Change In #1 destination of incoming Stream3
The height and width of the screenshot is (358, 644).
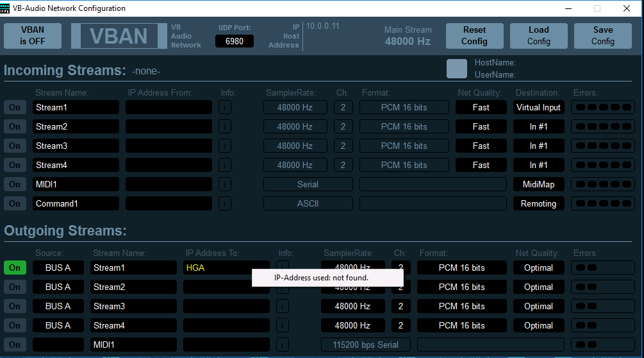538,146
